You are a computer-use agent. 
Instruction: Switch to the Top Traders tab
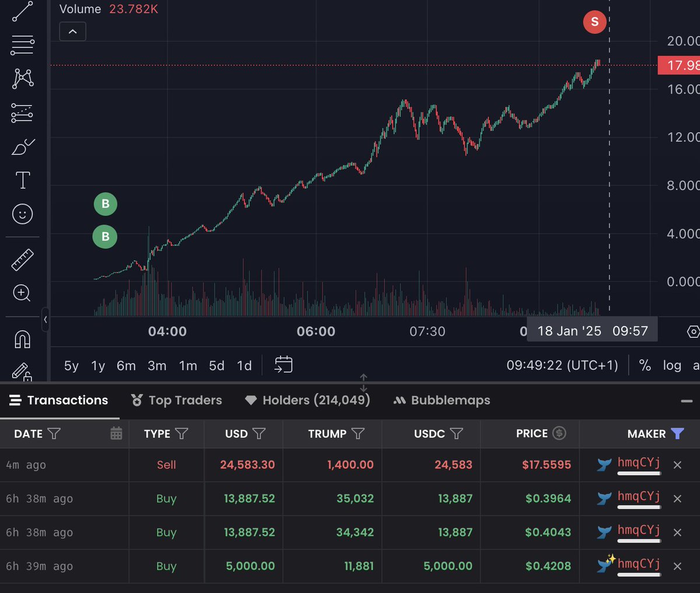pyautogui.click(x=177, y=400)
